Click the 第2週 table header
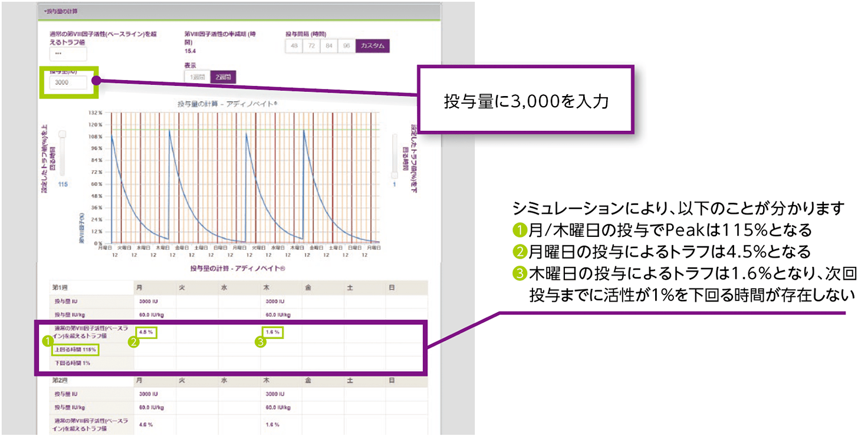This screenshot has height=436, width=868. tap(92, 381)
